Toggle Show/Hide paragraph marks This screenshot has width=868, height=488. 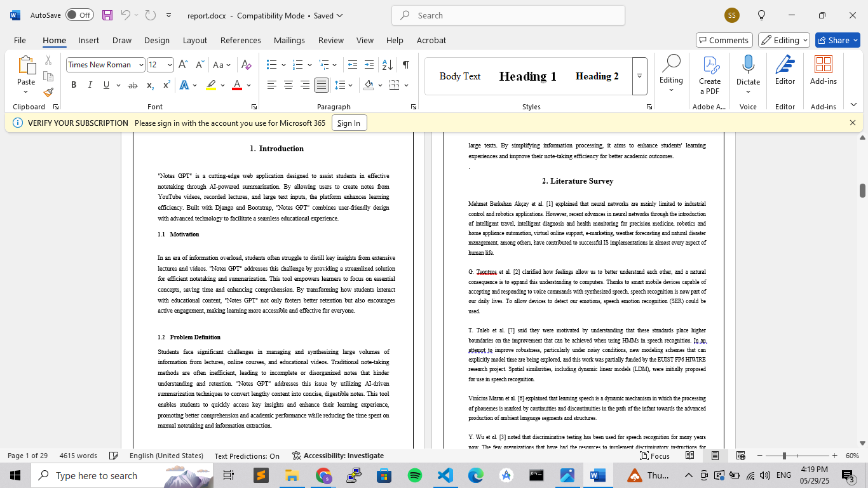click(405, 65)
